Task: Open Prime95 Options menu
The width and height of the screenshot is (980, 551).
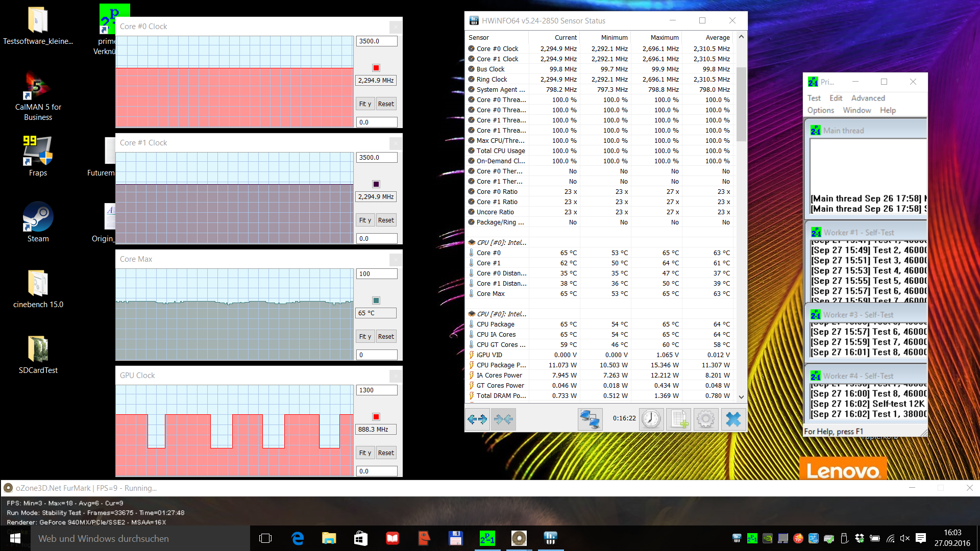Action: click(820, 110)
